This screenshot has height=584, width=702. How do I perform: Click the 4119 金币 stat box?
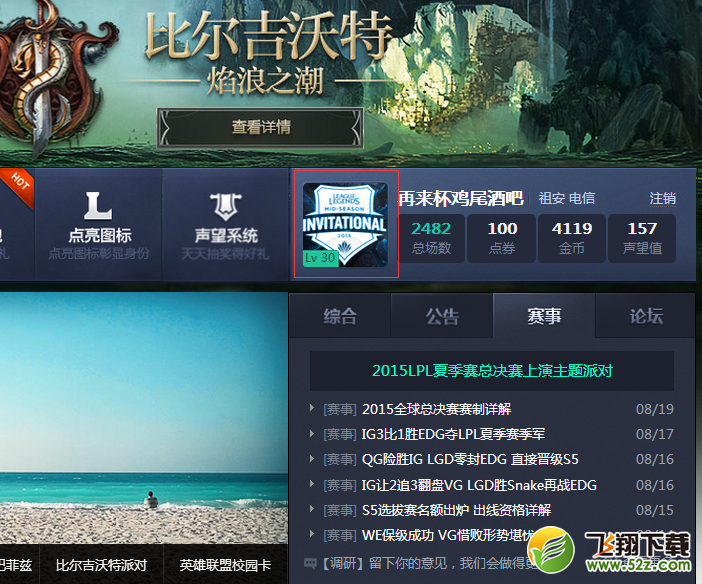tap(572, 238)
